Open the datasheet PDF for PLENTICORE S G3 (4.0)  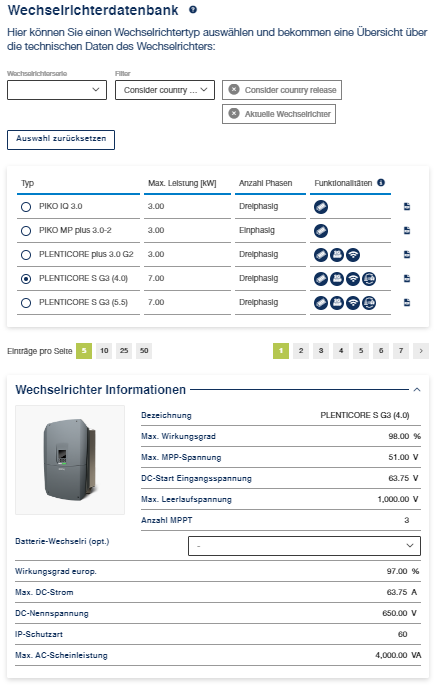tap(407, 279)
